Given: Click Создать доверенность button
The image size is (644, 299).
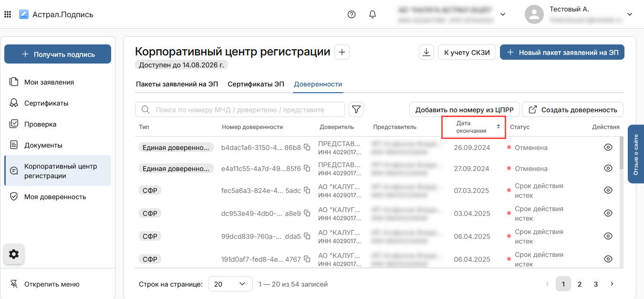Looking at the screenshot, I should 573,109.
